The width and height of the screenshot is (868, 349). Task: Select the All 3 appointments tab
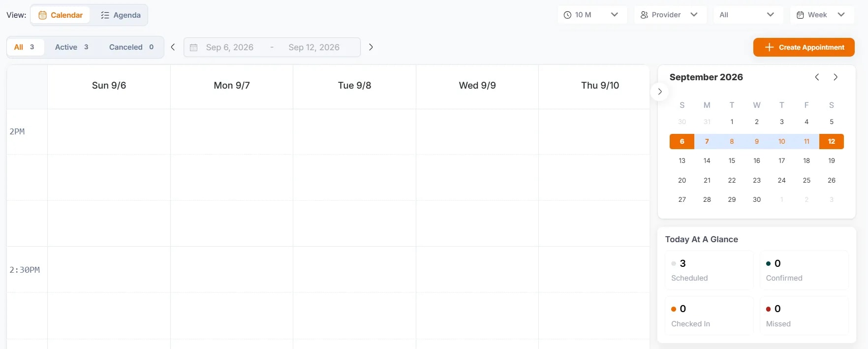coord(26,47)
